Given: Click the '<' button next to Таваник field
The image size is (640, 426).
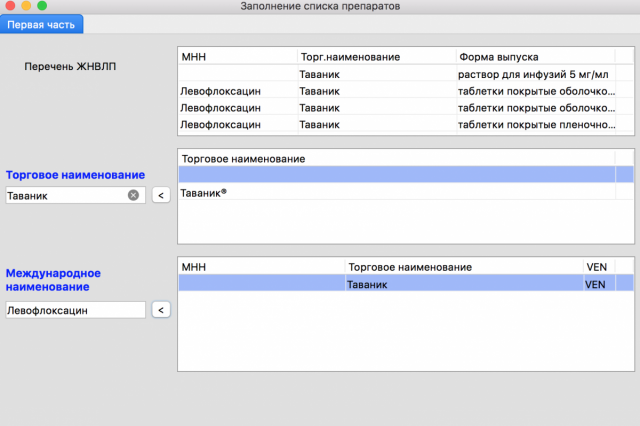Looking at the screenshot, I should (x=161, y=195).
